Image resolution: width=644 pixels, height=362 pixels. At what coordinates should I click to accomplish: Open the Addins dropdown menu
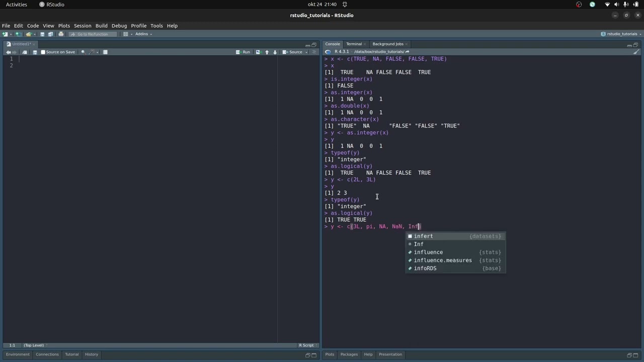[x=144, y=34]
